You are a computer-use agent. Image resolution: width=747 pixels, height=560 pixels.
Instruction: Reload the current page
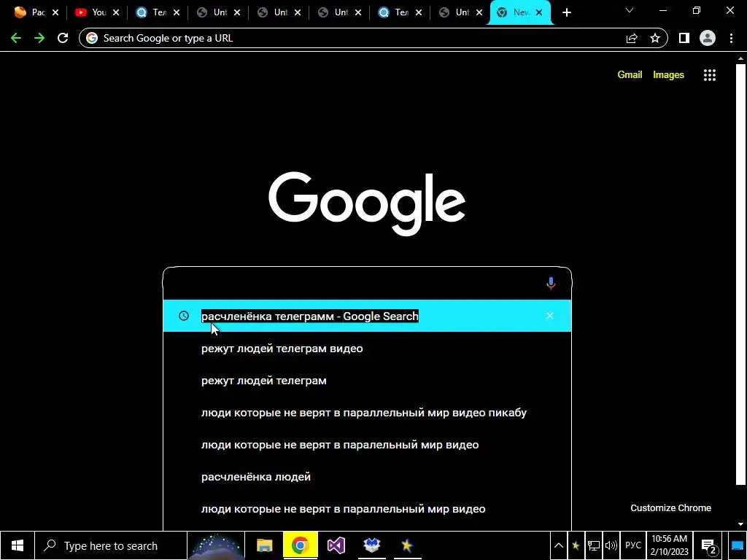pyautogui.click(x=63, y=38)
